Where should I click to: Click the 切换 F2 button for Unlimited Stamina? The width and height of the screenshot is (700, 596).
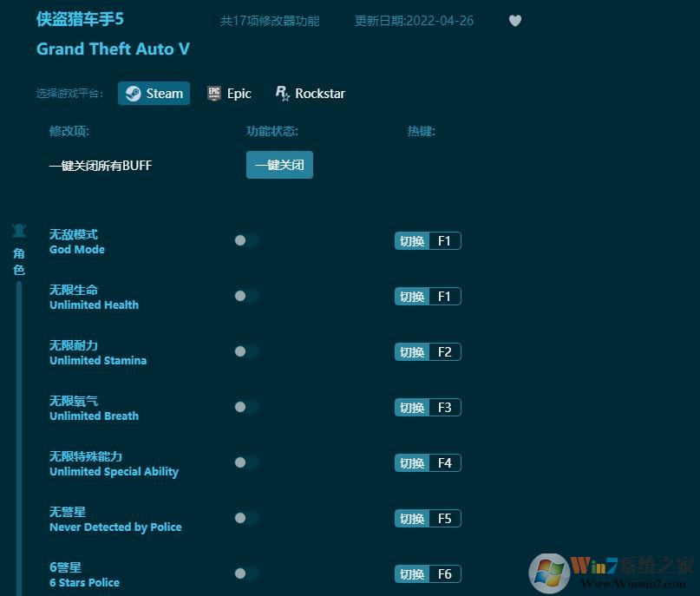(427, 351)
